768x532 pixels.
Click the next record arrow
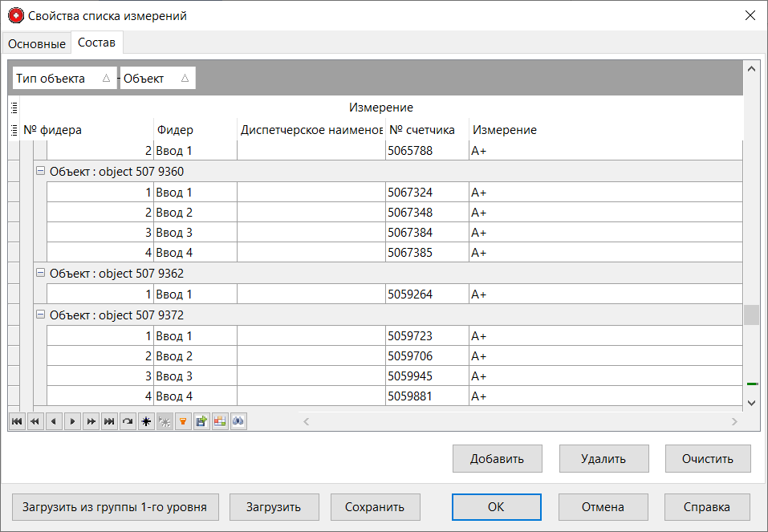pyautogui.click(x=72, y=421)
